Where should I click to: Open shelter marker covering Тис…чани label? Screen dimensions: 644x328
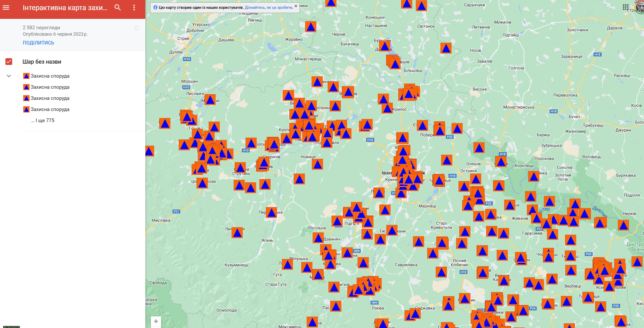[x=392, y=230]
